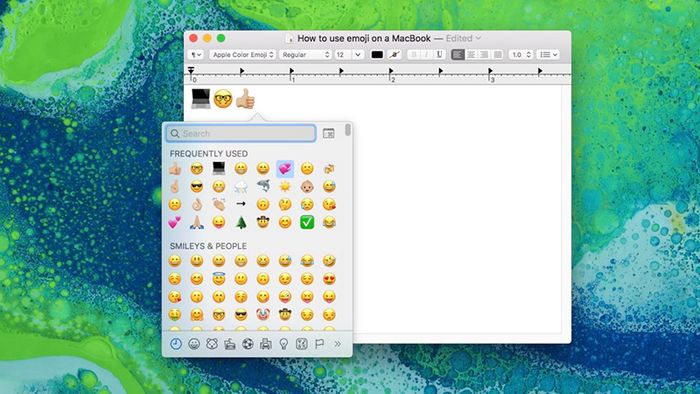
Task: Pick the cowboy hat emoji in Frequently Used
Action: click(x=263, y=222)
